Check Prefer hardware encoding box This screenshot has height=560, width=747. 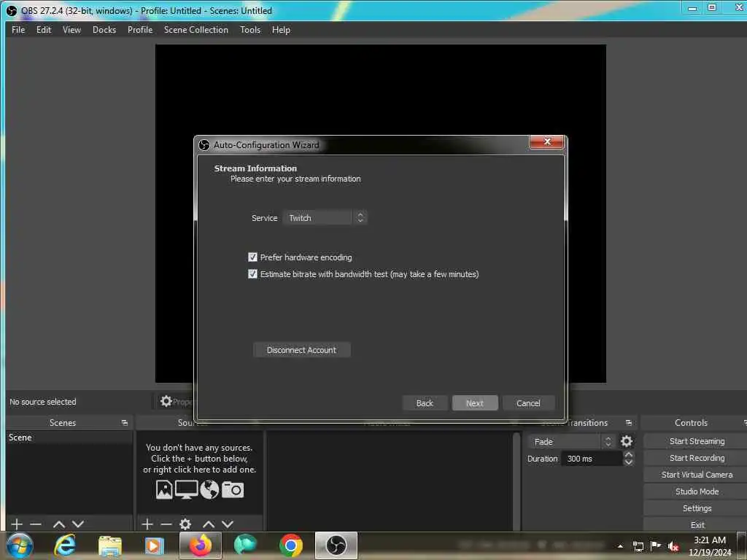[252, 257]
